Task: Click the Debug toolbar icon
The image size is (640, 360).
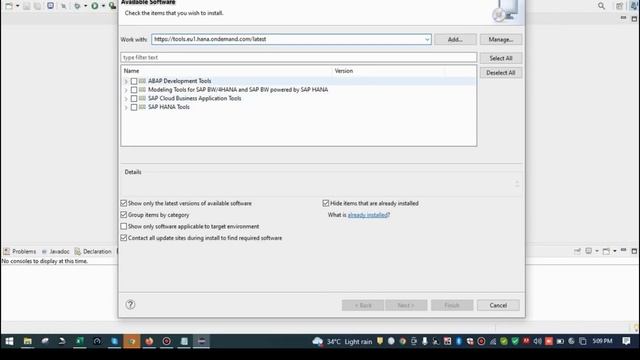Action: tap(77, 6)
